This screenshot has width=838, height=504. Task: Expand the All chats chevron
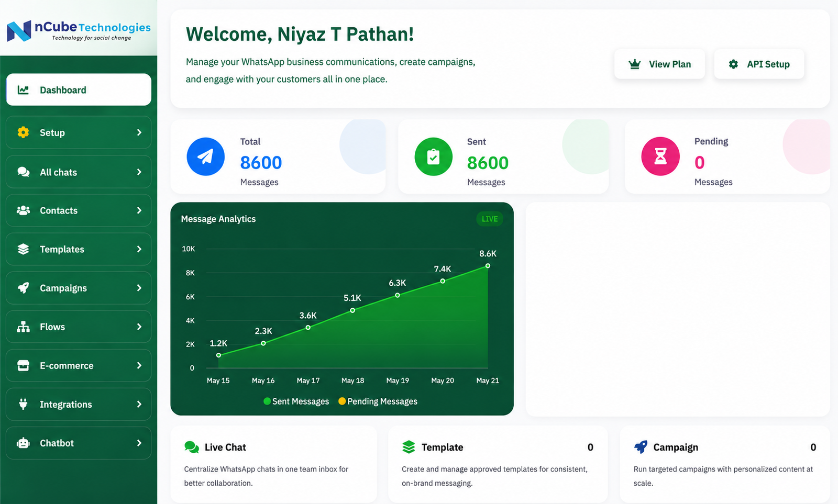tap(139, 172)
